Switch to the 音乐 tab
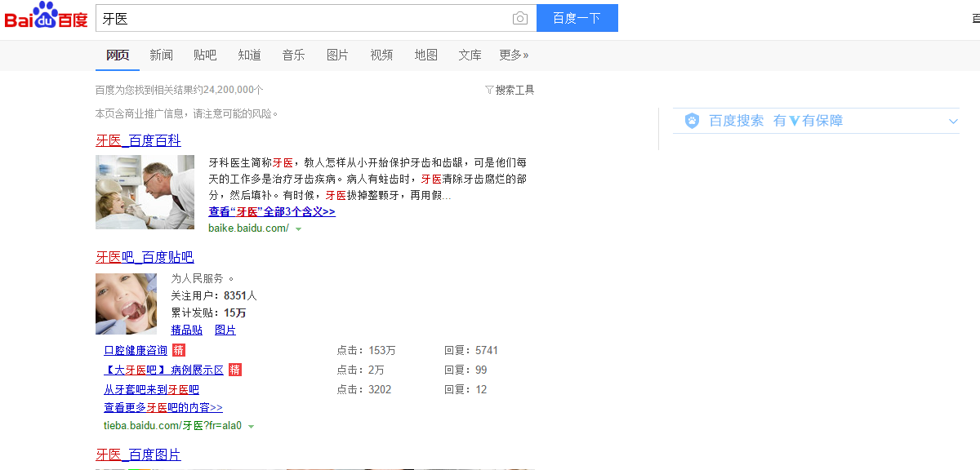980x470 pixels. [x=293, y=55]
